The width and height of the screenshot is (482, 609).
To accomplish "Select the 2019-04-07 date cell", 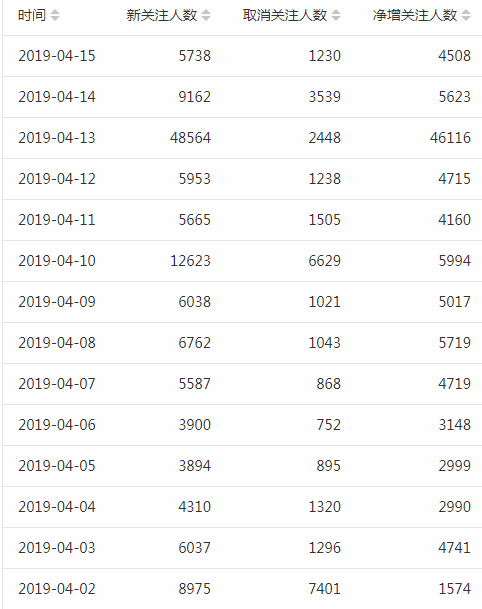I will [x=57, y=384].
